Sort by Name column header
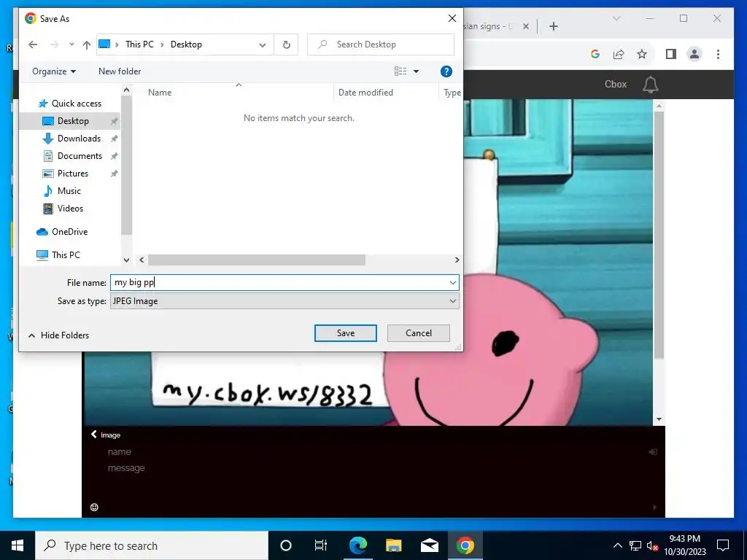 160,93
